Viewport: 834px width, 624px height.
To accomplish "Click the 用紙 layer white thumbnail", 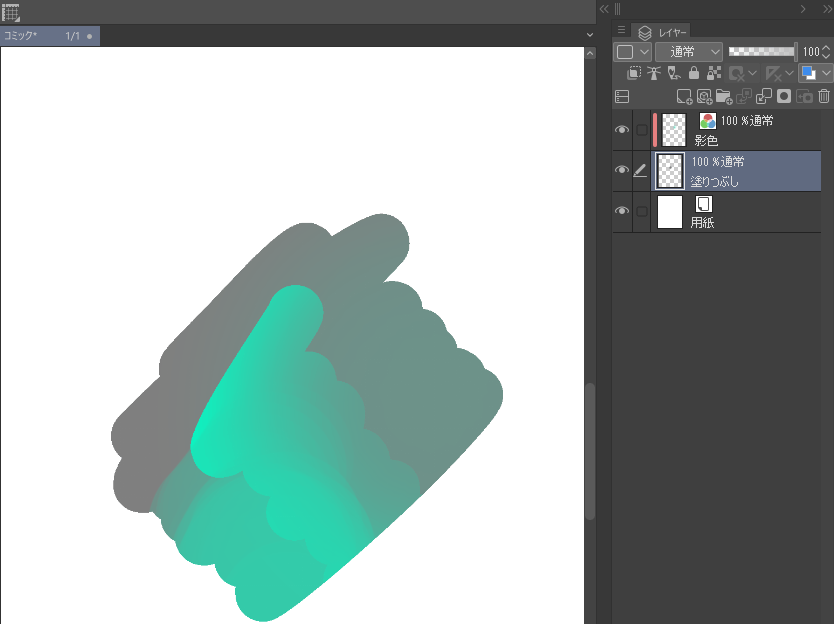I will (670, 212).
